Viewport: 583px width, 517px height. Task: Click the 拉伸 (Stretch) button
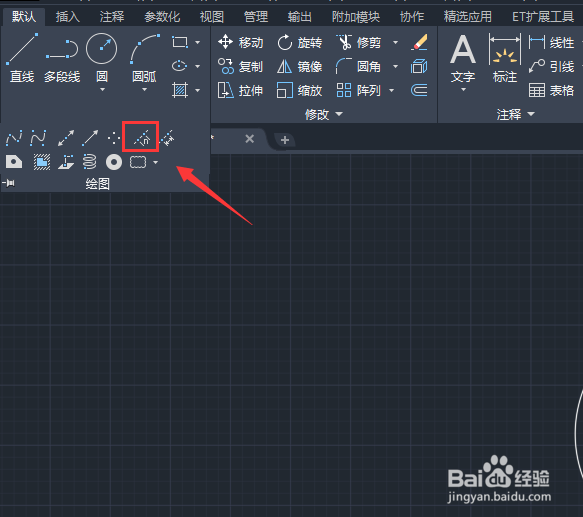[x=241, y=90]
